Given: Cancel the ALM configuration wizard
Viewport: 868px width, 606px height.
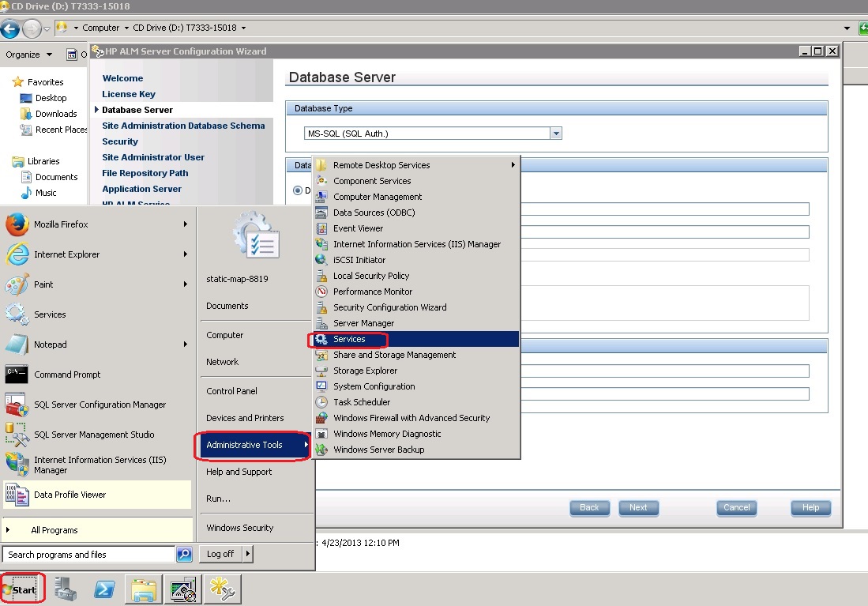Looking at the screenshot, I should pyautogui.click(x=737, y=508).
